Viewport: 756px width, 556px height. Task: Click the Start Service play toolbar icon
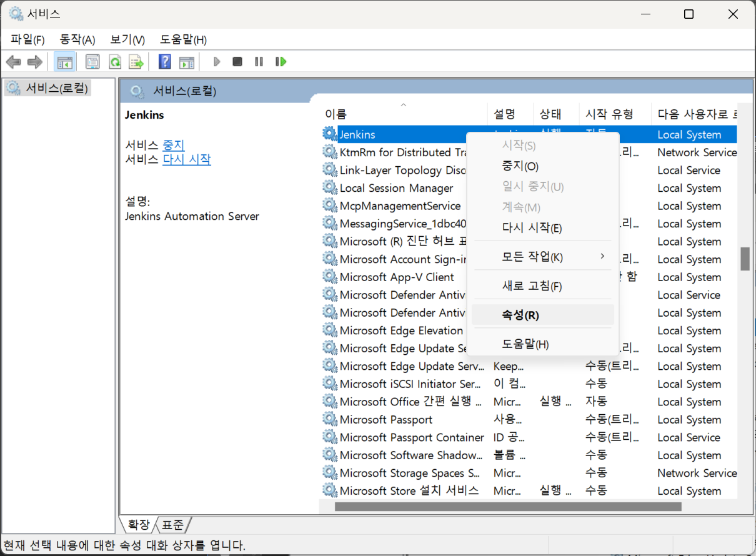point(217,62)
